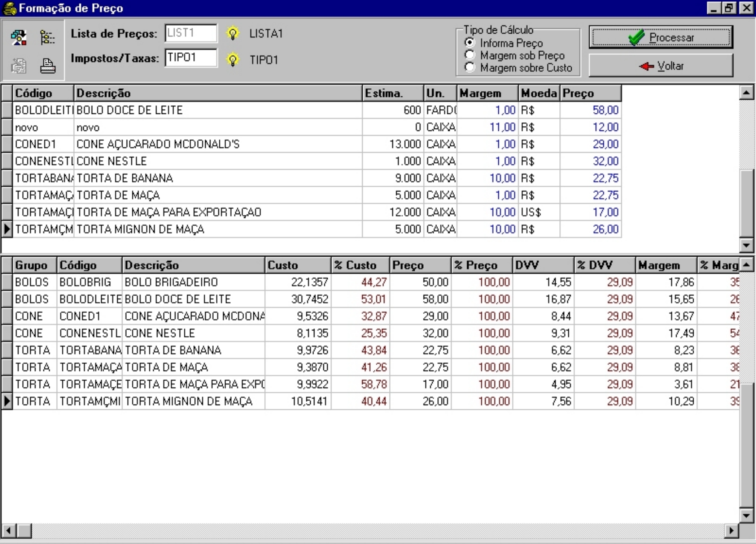Click the 40,44 % Custo cell
This screenshot has width=756, height=544.
(x=361, y=402)
